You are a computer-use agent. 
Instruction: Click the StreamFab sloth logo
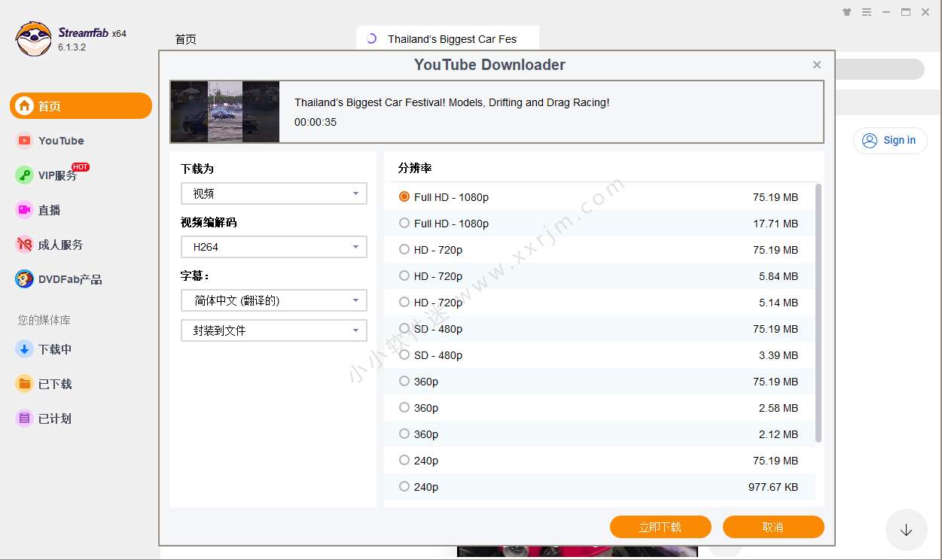coord(34,39)
